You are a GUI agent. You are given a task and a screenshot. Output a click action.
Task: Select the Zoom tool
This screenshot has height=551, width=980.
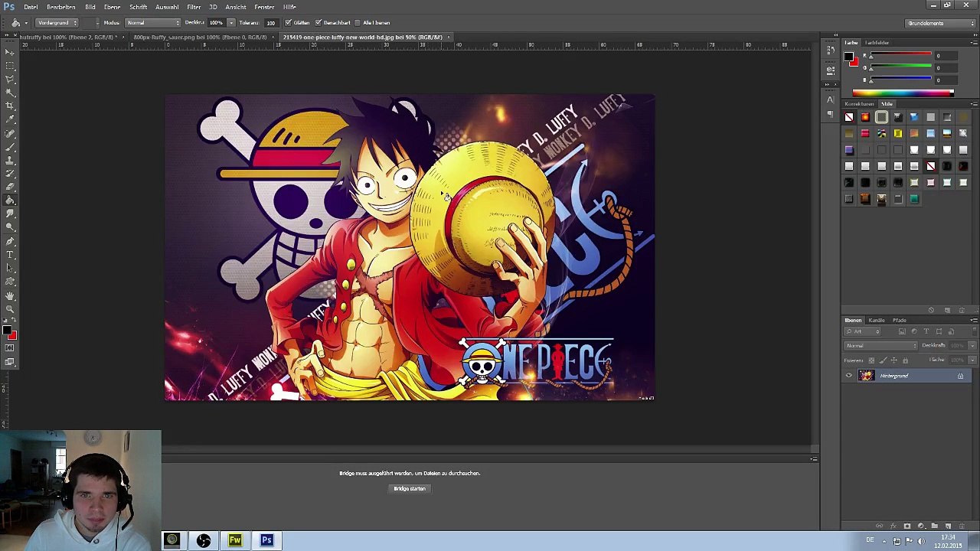[x=9, y=309]
